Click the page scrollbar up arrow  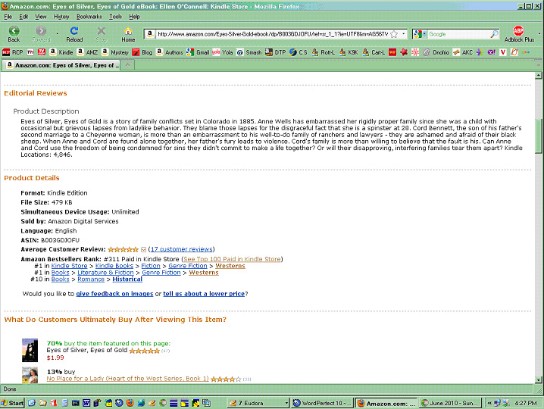538,75
